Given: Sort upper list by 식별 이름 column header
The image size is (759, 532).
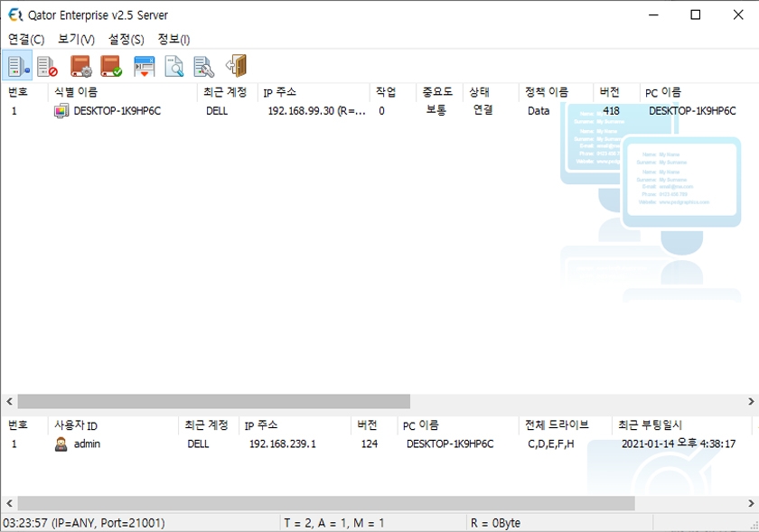Looking at the screenshot, I should coord(123,92).
